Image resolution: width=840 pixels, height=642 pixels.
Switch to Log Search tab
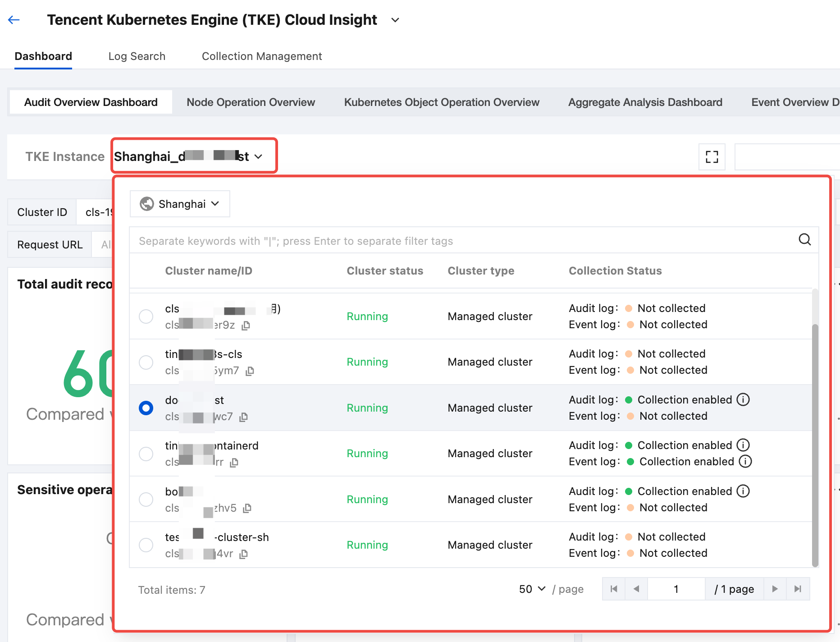click(x=137, y=56)
